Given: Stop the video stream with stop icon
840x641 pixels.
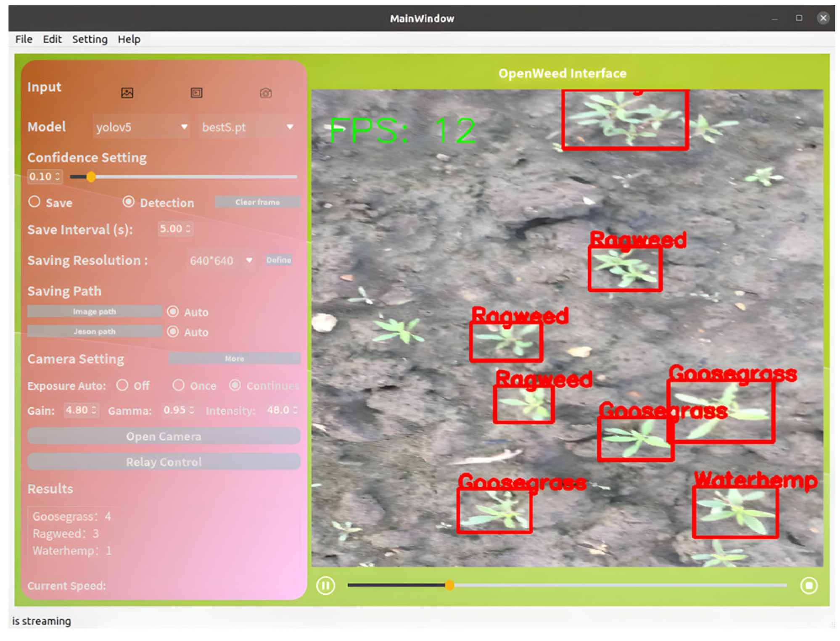Looking at the screenshot, I should click(808, 586).
